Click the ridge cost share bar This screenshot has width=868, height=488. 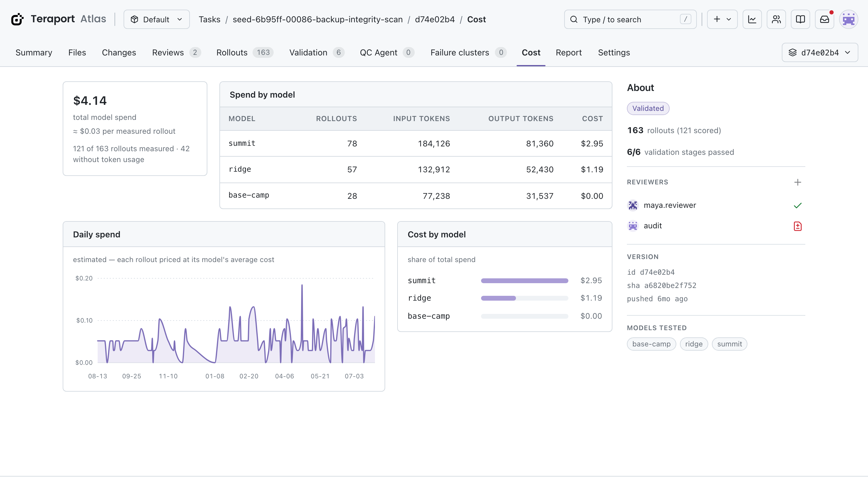coord(524,298)
